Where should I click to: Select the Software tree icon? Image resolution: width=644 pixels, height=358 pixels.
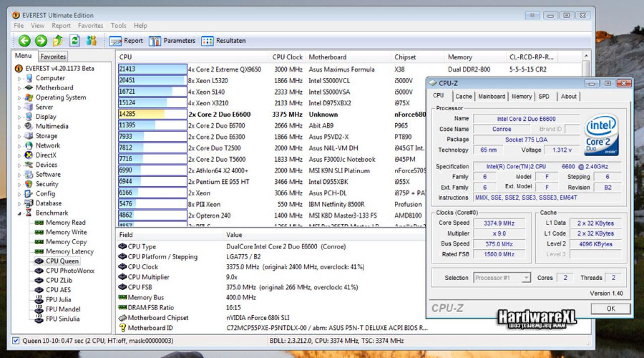(29, 174)
